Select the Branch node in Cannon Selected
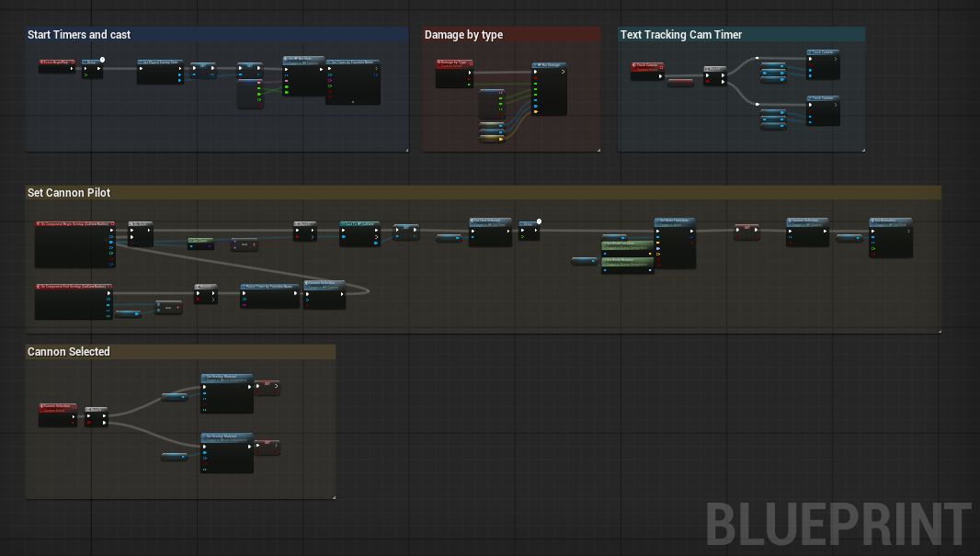980x556 pixels. coord(97,416)
